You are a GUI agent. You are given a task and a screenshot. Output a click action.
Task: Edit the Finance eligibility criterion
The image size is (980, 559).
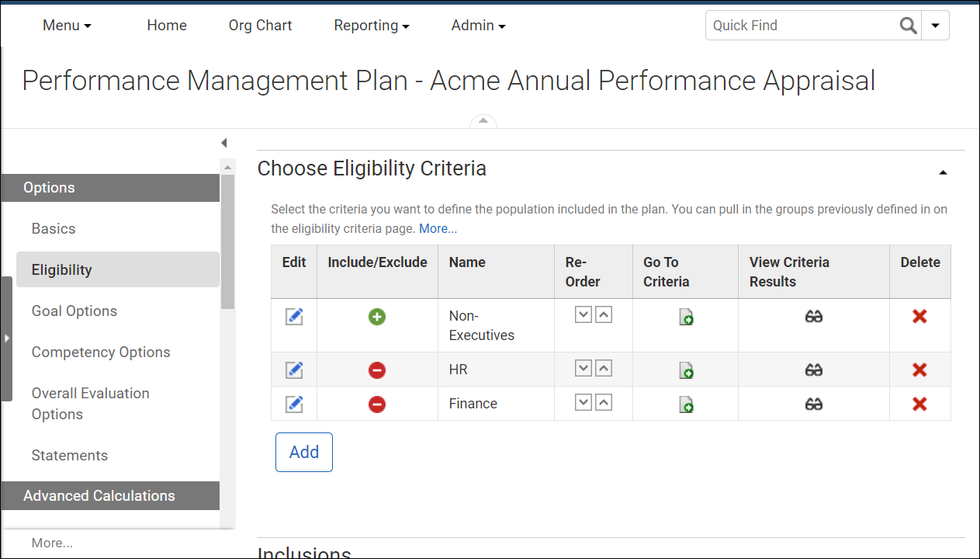[x=293, y=403]
